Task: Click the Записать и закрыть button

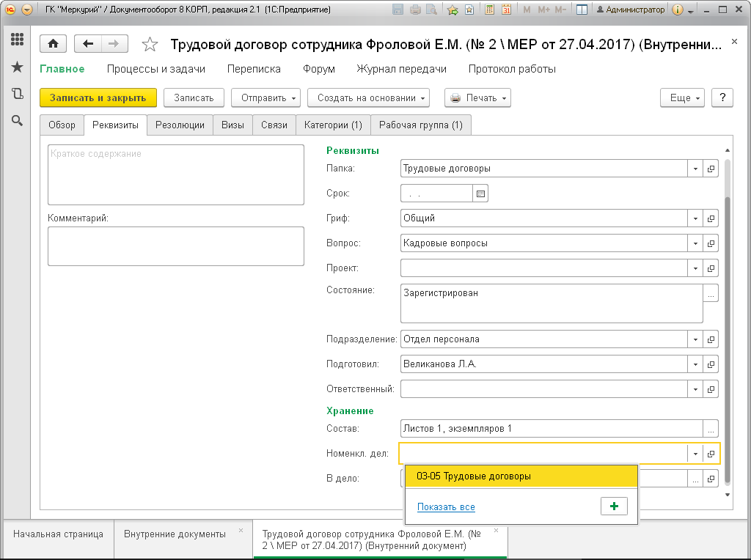Action: [98, 97]
